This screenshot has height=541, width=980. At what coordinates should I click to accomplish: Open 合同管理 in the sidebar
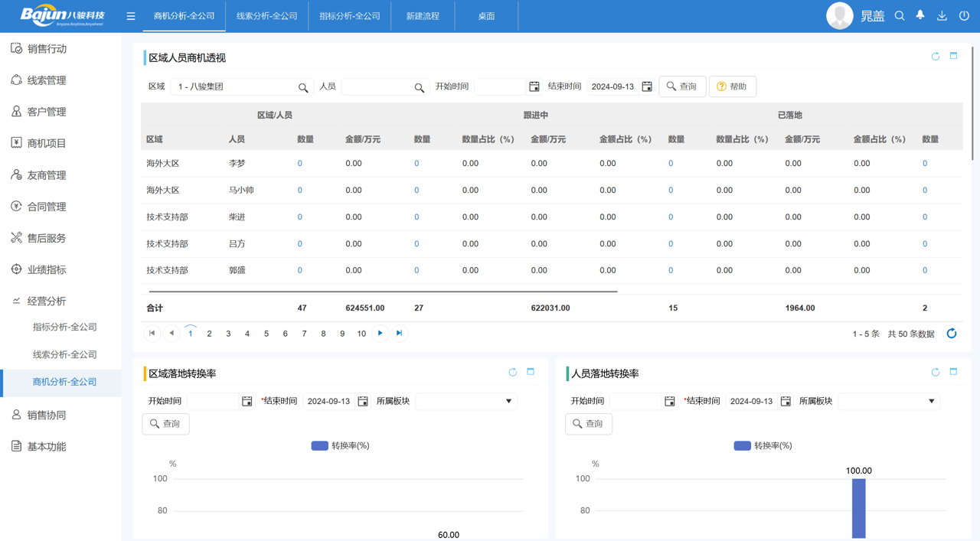pos(47,207)
